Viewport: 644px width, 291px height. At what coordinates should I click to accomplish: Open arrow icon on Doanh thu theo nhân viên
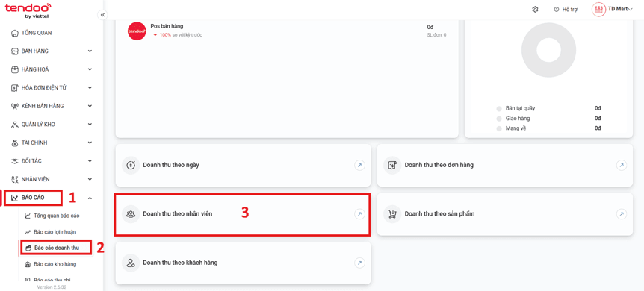(x=359, y=214)
